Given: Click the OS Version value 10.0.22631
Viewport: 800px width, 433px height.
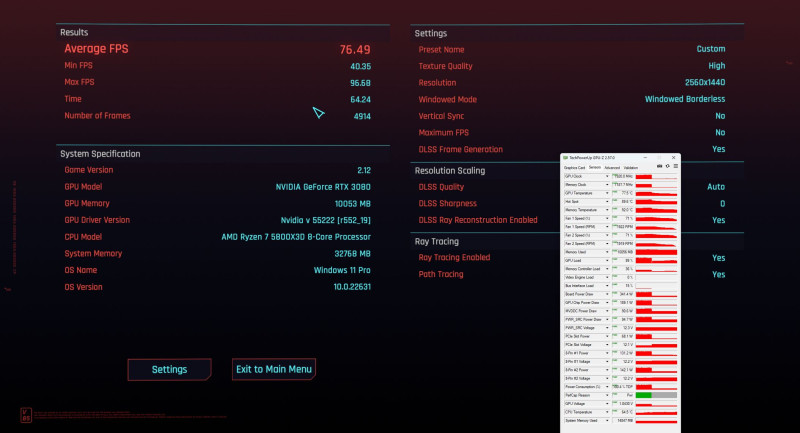Looking at the screenshot, I should click(352, 287).
